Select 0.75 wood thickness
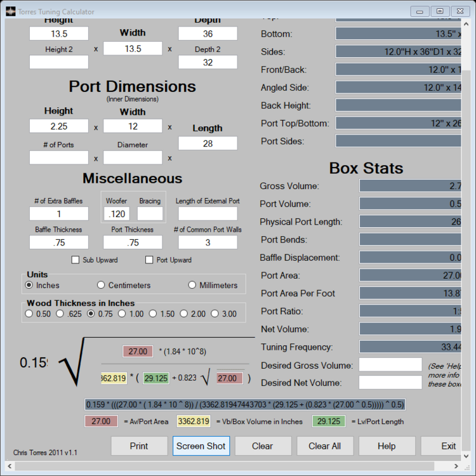The width and height of the screenshot is (476, 476). point(91,314)
